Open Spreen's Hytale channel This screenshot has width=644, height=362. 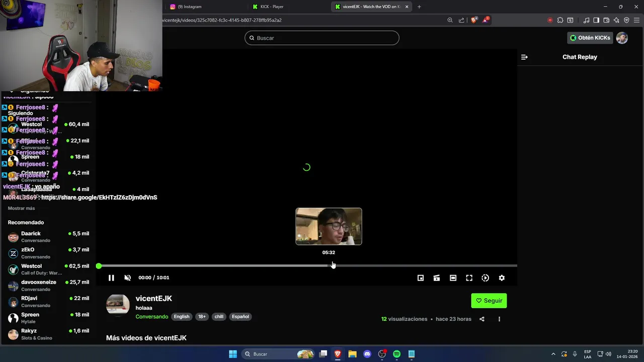[x=48, y=318]
